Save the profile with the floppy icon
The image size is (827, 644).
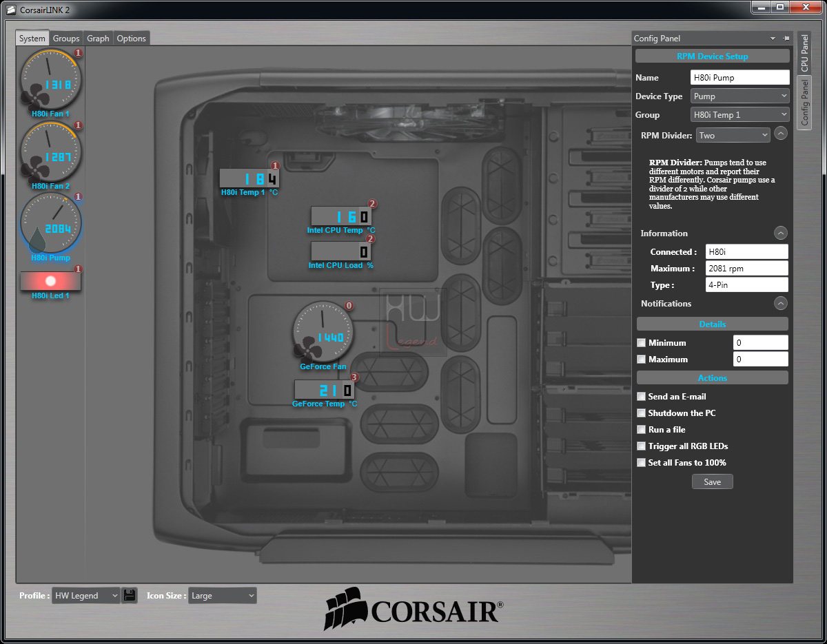tap(130, 596)
